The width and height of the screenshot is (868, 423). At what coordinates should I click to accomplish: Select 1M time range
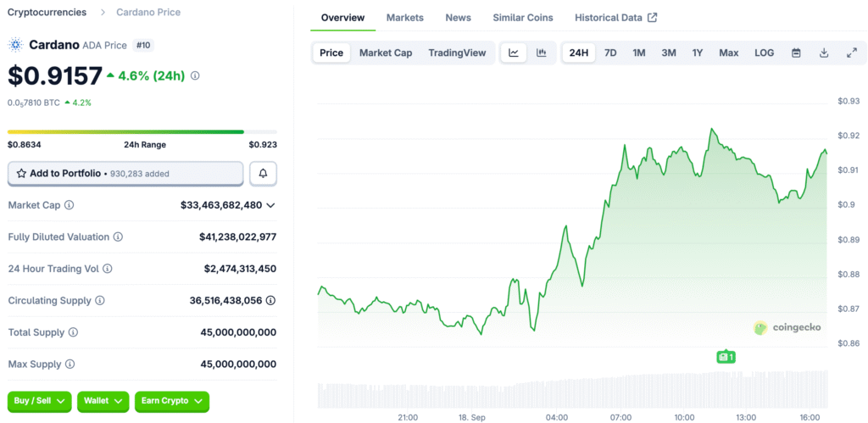(639, 53)
